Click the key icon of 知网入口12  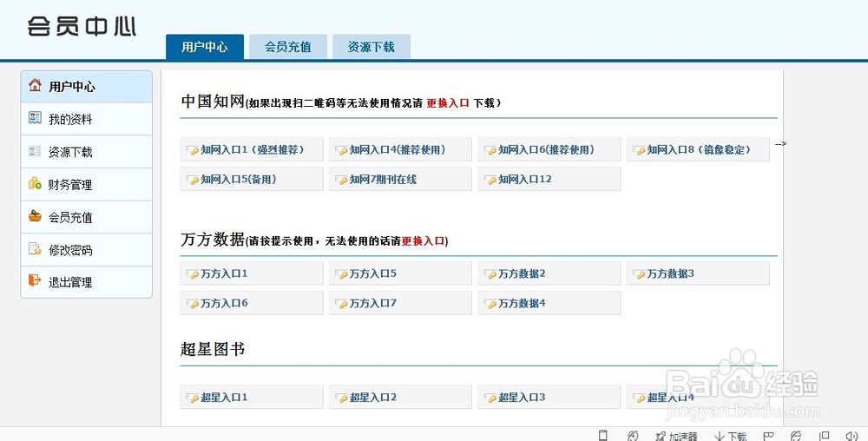pyautogui.click(x=490, y=180)
